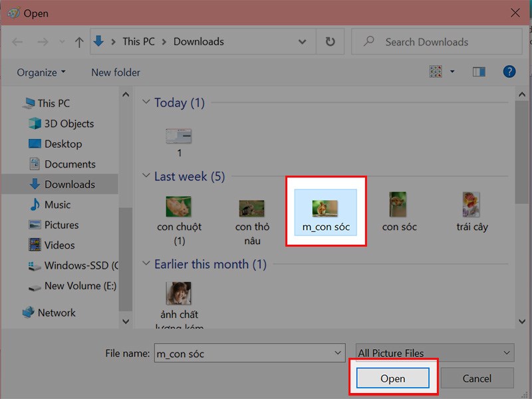Select the trái cây image thumbnail
Screen dimensions: 532x399
click(x=472, y=206)
